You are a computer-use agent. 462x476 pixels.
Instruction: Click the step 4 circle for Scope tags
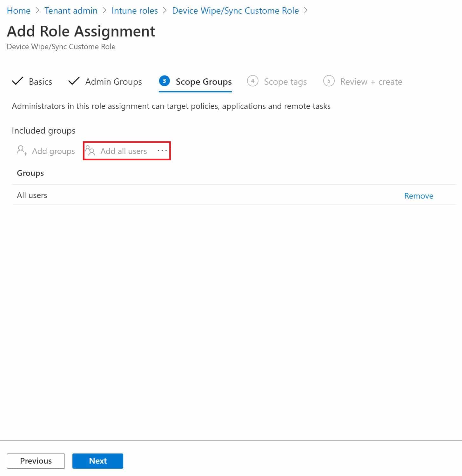click(252, 81)
